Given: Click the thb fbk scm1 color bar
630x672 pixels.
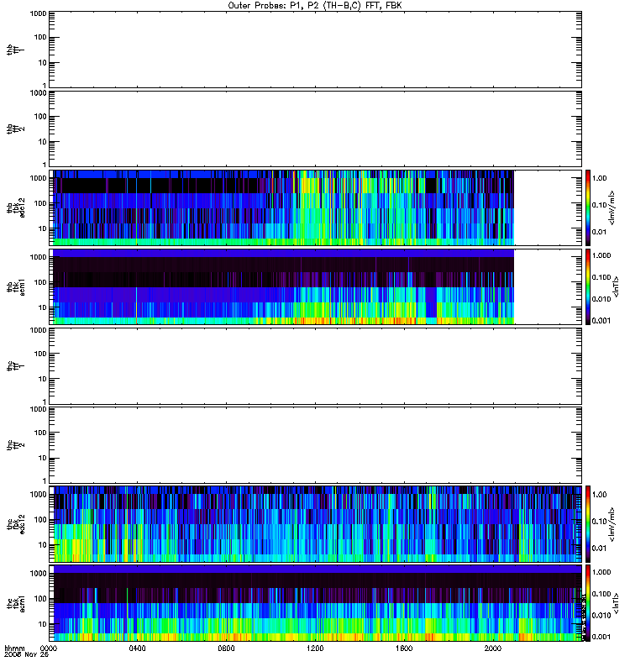Looking at the screenshot, I should coord(588,286).
